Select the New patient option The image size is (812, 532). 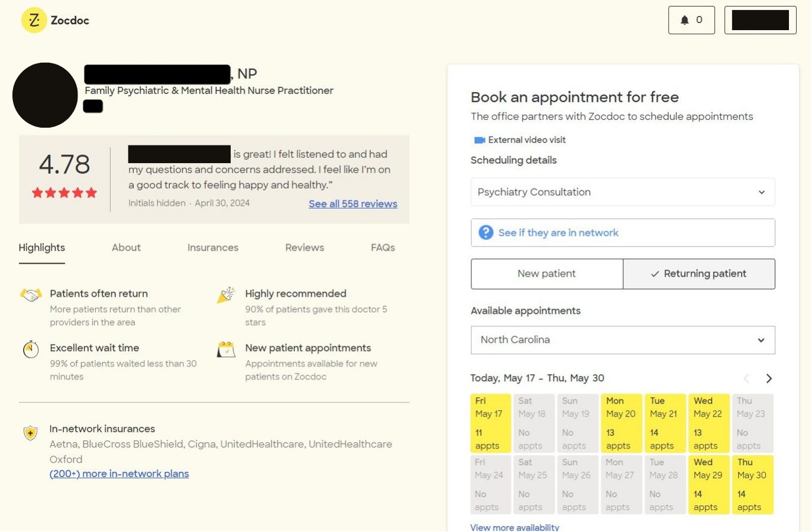coord(546,274)
